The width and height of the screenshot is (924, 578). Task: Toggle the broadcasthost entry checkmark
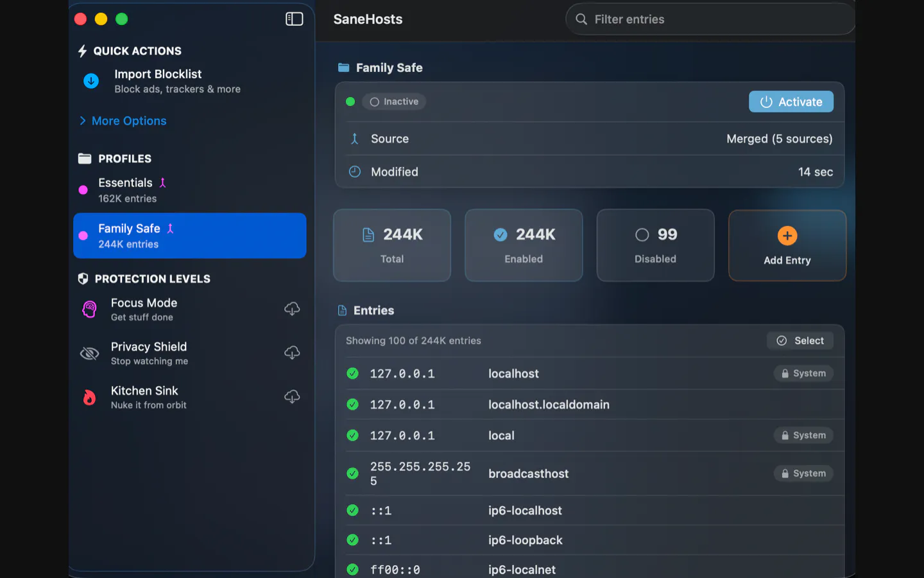click(353, 473)
